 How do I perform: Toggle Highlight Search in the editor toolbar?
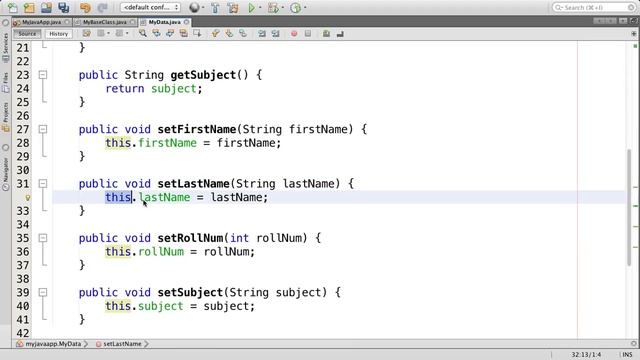pyautogui.click(x=184, y=33)
